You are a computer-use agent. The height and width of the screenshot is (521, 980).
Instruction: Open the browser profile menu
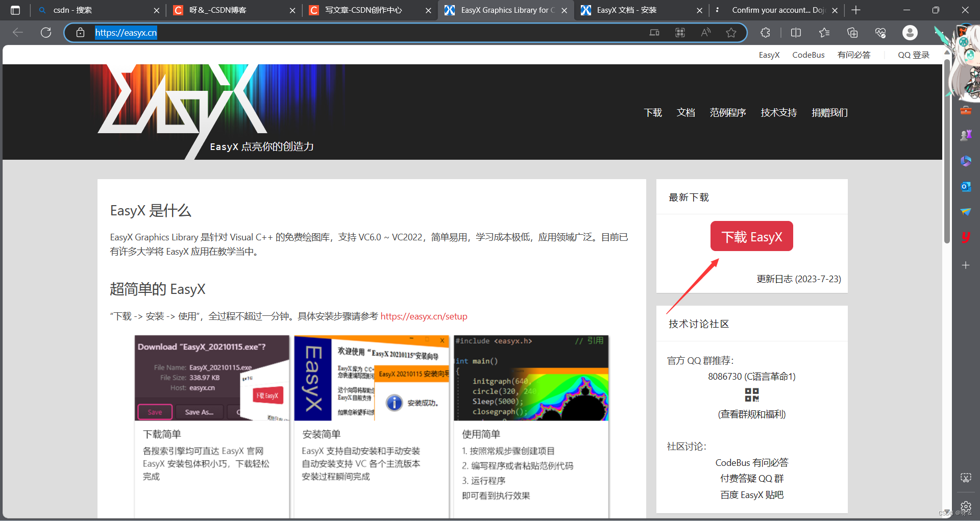pyautogui.click(x=911, y=33)
